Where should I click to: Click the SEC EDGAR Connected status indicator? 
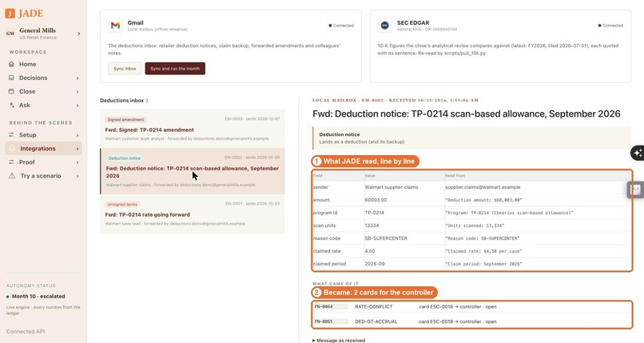pos(610,26)
